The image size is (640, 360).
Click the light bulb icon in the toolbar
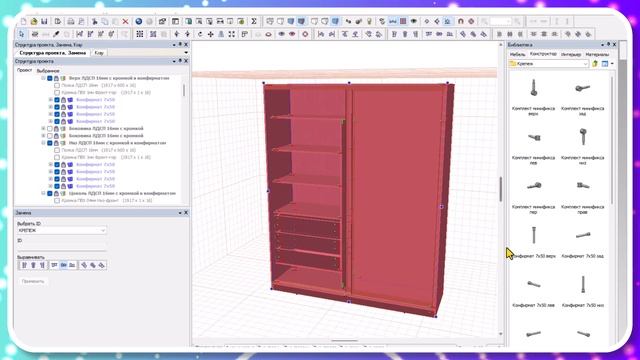click(369, 21)
